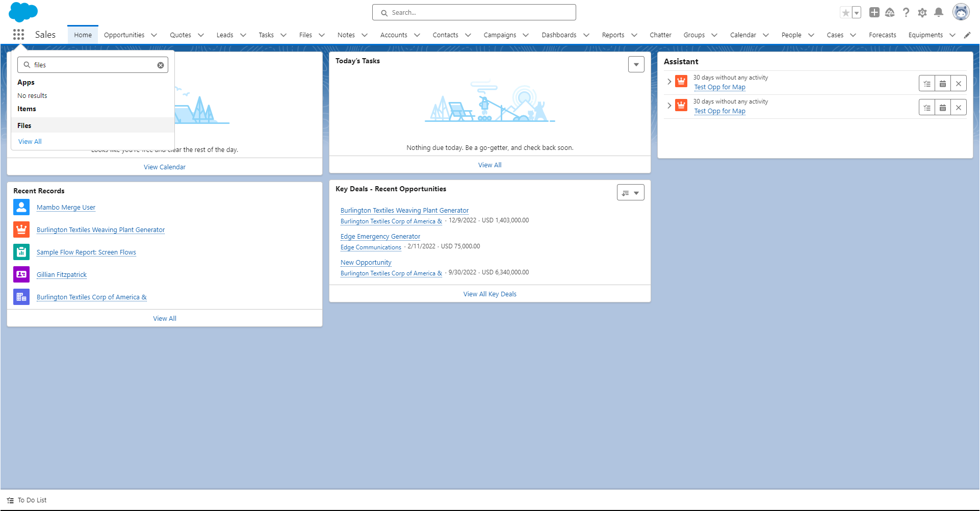Dismiss the first Test Opp recommendation
This screenshot has width=980, height=511.
pos(958,84)
